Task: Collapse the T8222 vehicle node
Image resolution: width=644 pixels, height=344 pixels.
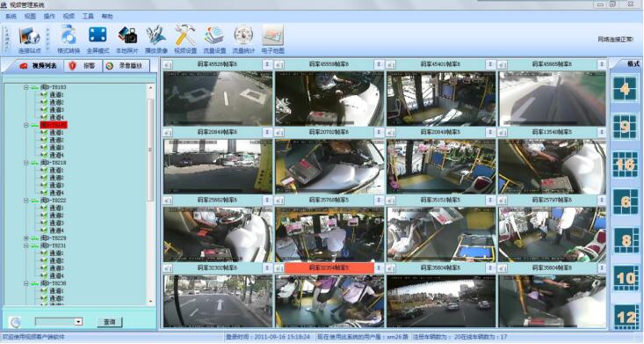Action: coord(25,201)
